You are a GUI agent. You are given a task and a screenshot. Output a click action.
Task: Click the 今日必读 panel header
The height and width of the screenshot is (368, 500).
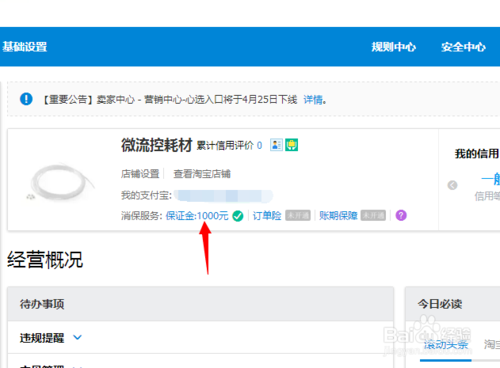(x=452, y=304)
